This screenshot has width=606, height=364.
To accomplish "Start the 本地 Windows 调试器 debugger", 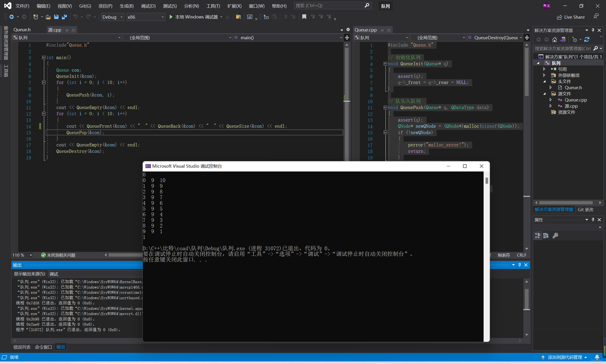I will [x=194, y=17].
